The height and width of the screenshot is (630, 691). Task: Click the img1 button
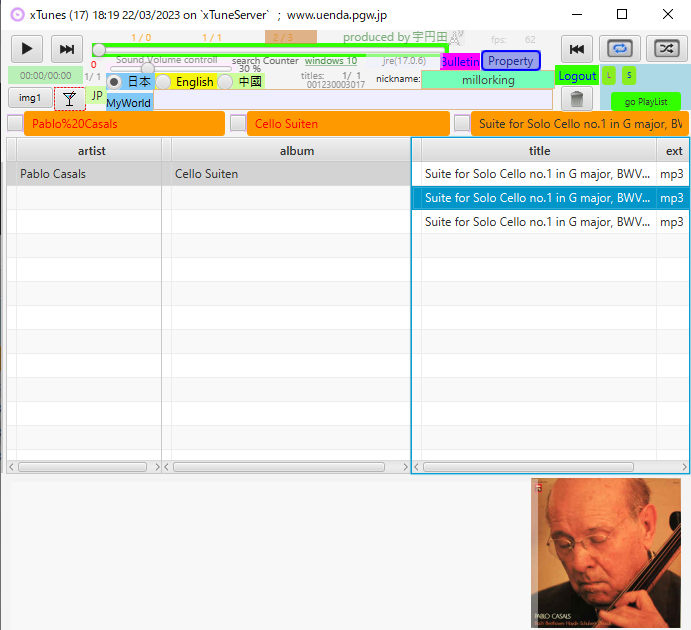point(30,98)
